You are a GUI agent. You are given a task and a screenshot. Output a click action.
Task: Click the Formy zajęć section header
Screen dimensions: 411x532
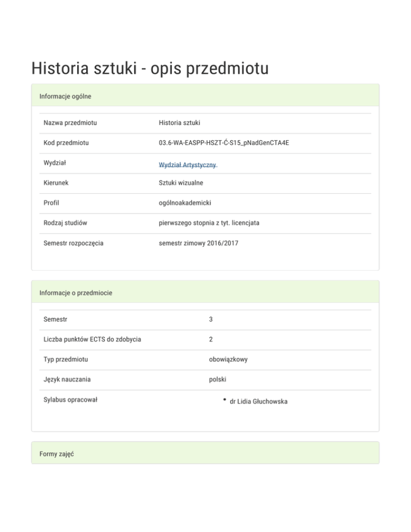56,454
